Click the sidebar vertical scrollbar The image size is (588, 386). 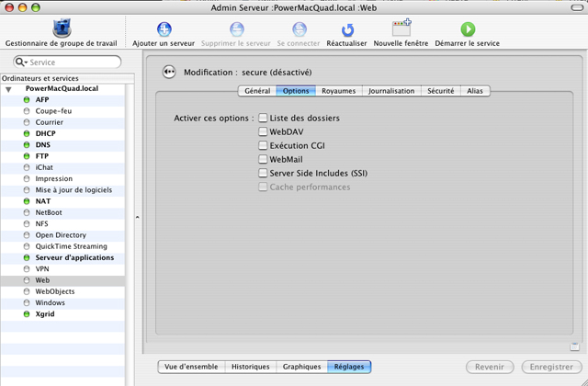(130, 234)
